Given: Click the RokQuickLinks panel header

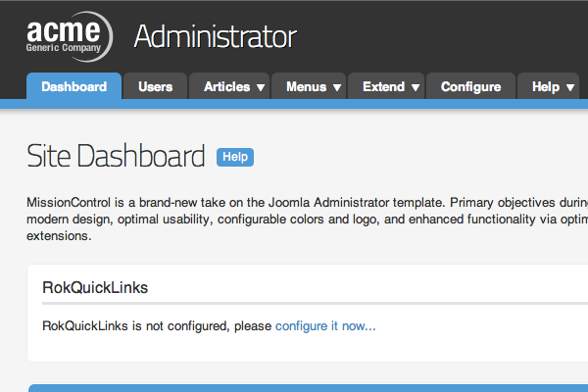Looking at the screenshot, I should (x=95, y=288).
